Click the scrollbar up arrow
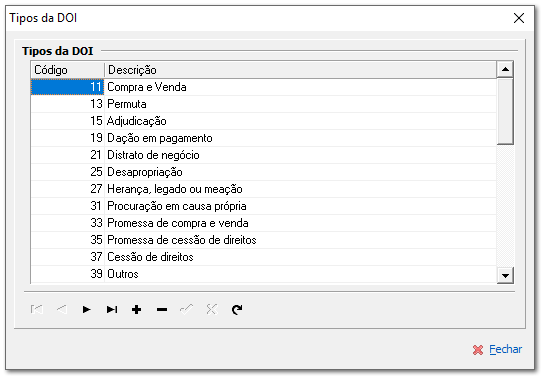The height and width of the screenshot is (379, 544). pos(505,69)
